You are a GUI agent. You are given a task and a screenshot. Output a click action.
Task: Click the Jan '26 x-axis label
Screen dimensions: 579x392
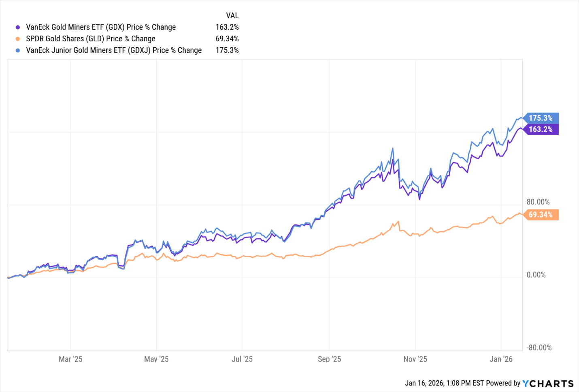[501, 359]
